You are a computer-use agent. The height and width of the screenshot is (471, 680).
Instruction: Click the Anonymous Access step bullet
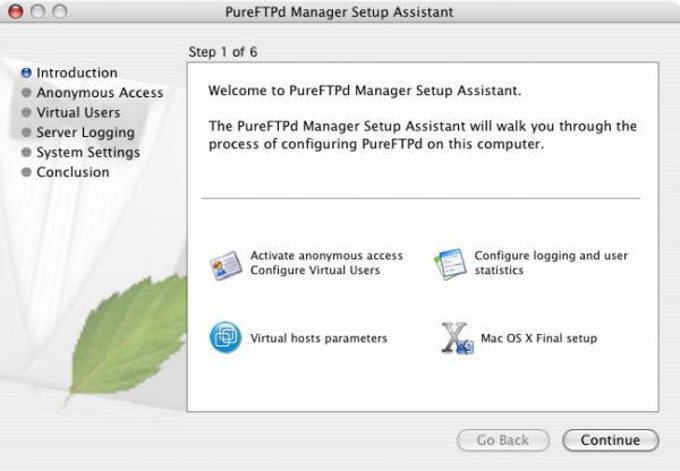point(26,92)
